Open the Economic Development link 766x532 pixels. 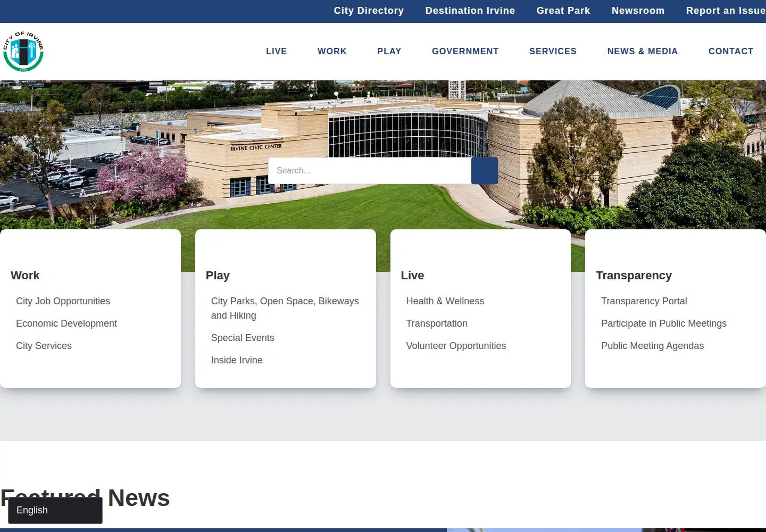point(66,323)
